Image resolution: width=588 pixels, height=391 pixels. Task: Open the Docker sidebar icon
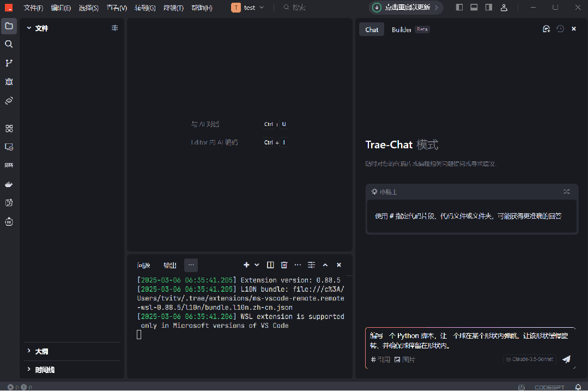[x=9, y=184]
